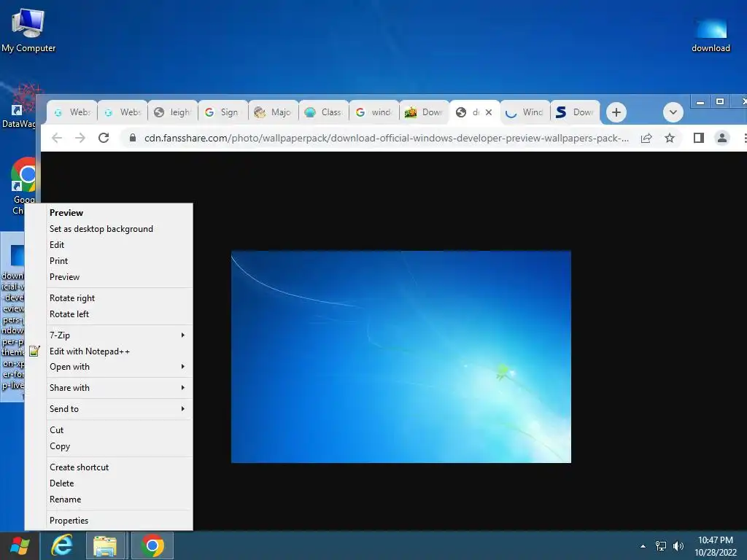Image resolution: width=747 pixels, height=560 pixels.
Task: Expand the Share with submenu
Action: (119, 388)
